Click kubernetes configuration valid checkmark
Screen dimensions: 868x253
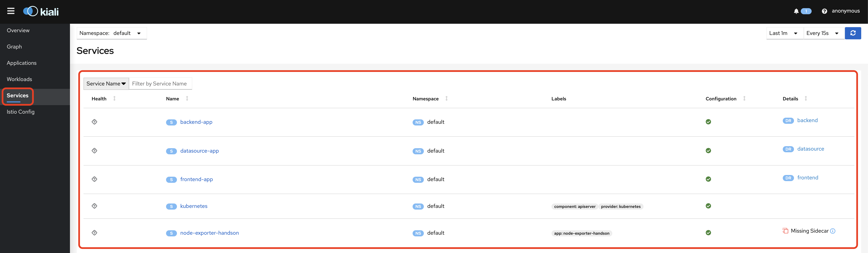(708, 206)
